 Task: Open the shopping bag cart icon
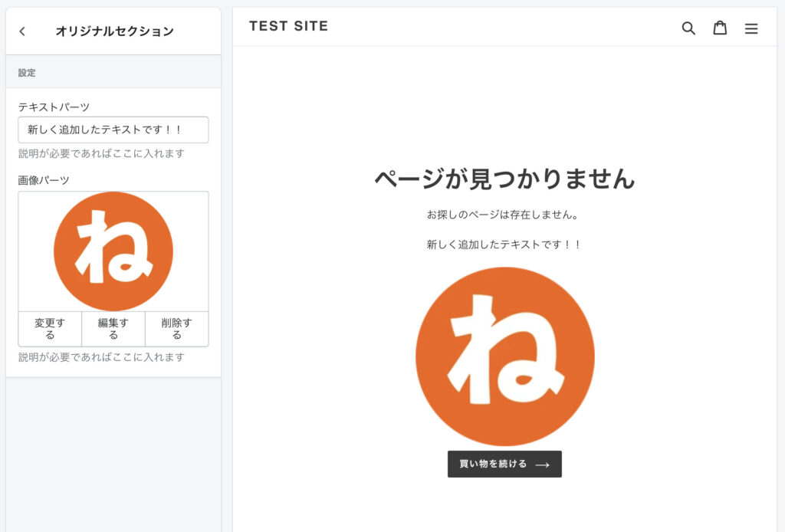click(720, 28)
